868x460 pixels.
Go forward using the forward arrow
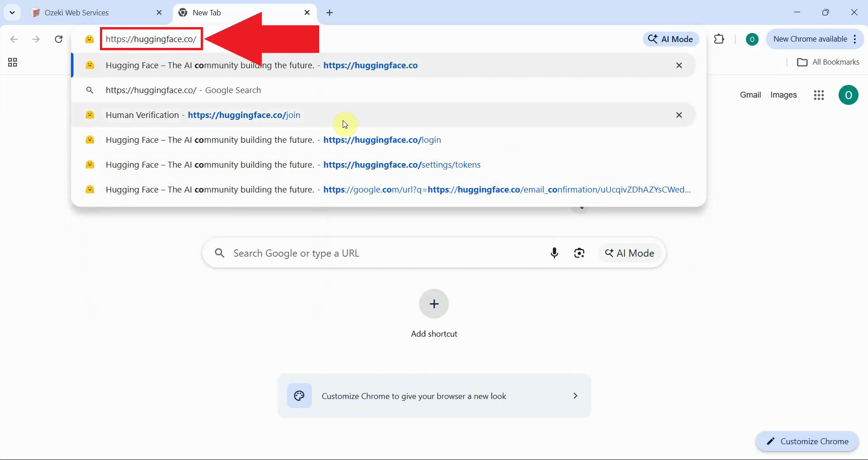pos(36,39)
